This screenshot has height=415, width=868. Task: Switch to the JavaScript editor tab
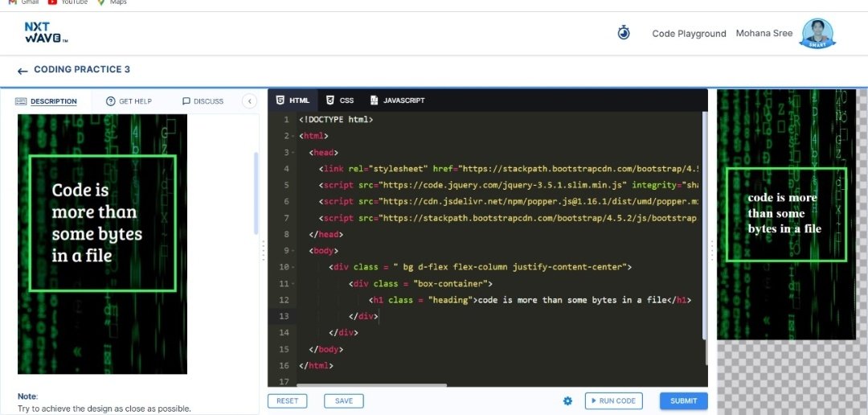[398, 101]
